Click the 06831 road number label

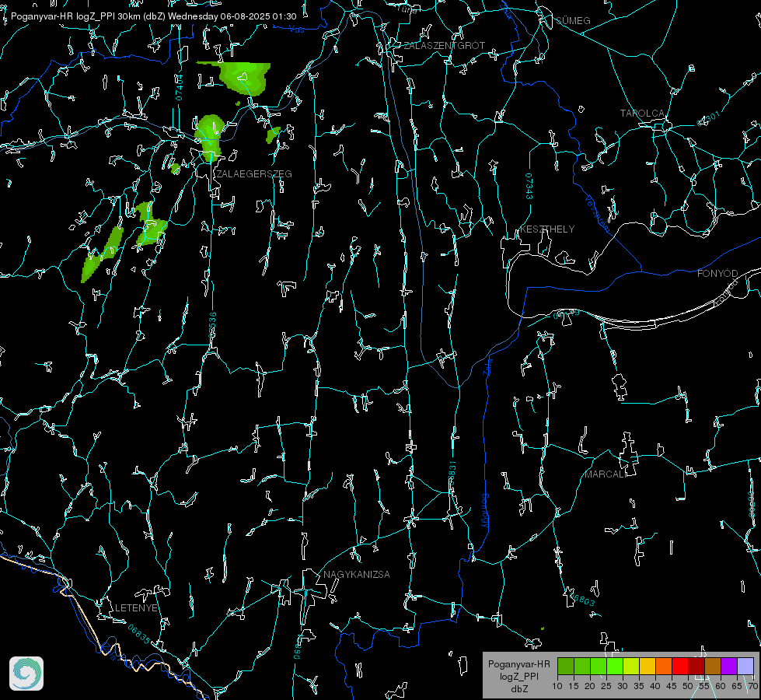pyautogui.click(x=452, y=473)
